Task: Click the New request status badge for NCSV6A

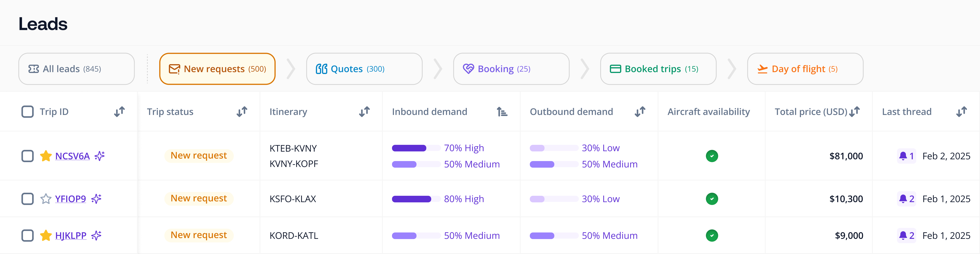Action: (199, 156)
